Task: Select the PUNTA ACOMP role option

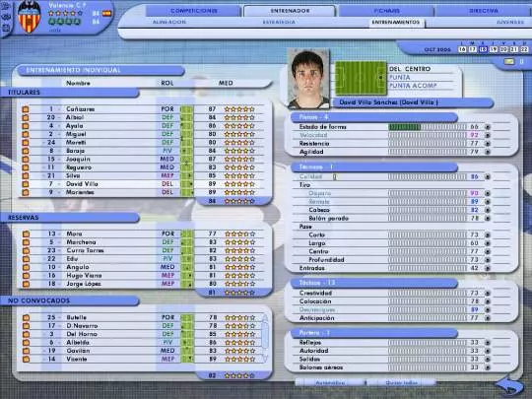Action: [413, 86]
